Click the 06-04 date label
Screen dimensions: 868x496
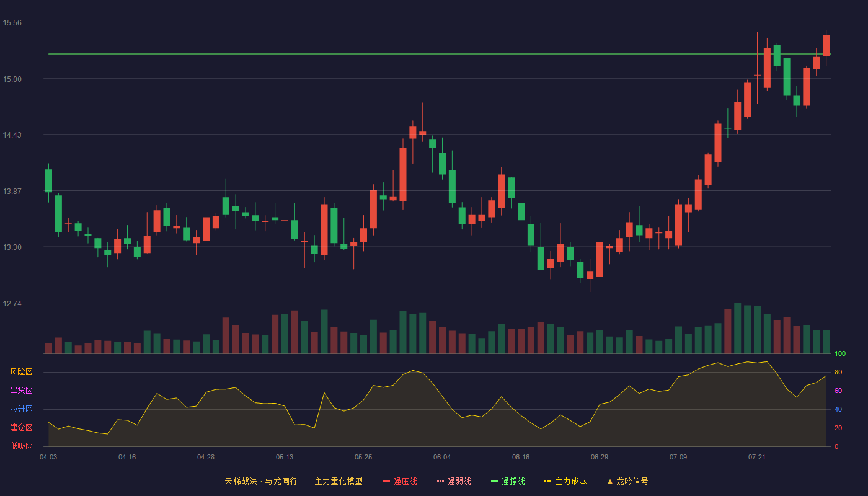click(442, 457)
